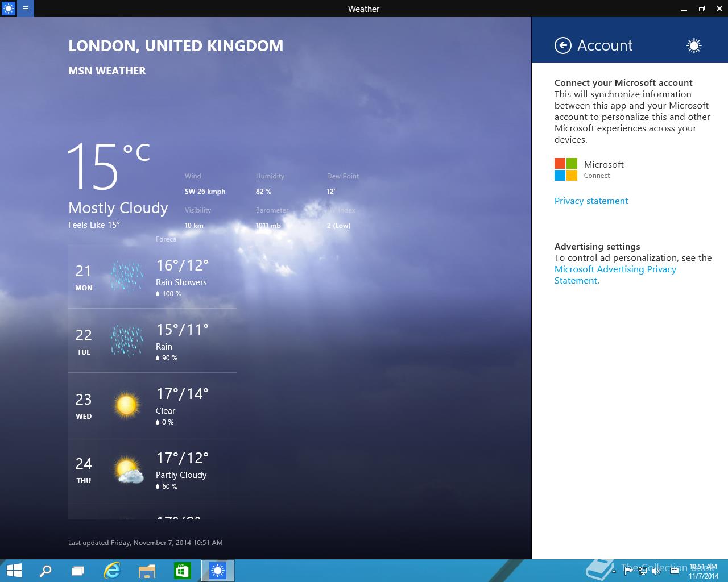The image size is (728, 582).
Task: Click the 2 (Low) UV index value
Action: (x=338, y=226)
